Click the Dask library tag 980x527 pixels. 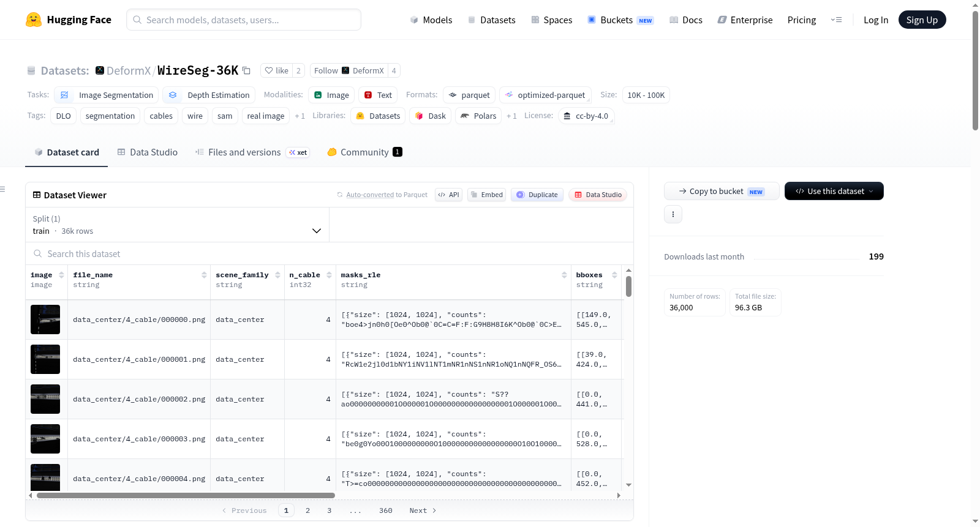point(431,116)
